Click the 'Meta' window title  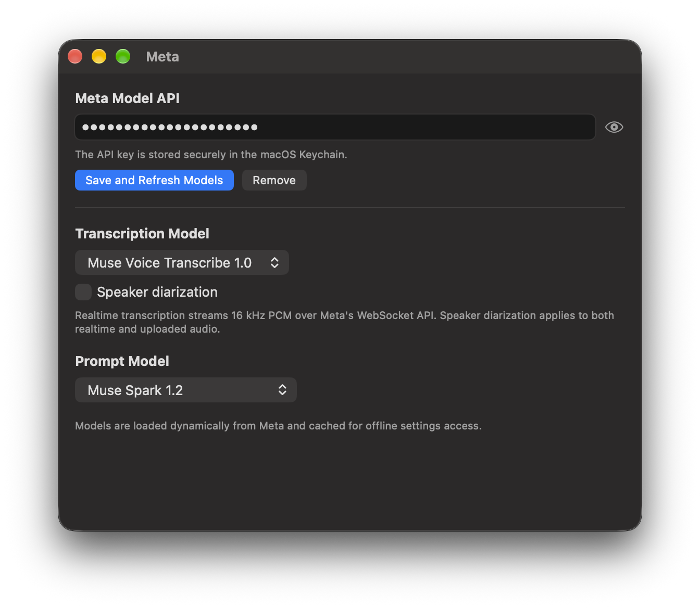pos(162,57)
